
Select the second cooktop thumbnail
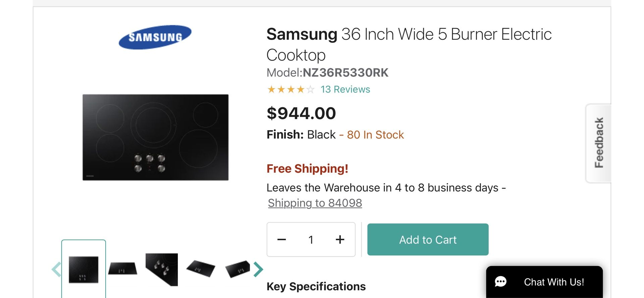pyautogui.click(x=123, y=269)
